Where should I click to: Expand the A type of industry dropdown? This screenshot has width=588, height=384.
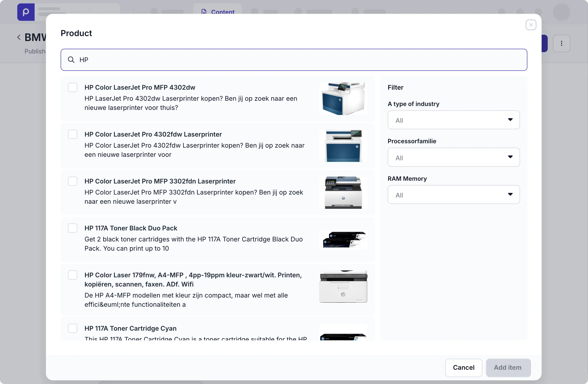[x=453, y=120]
